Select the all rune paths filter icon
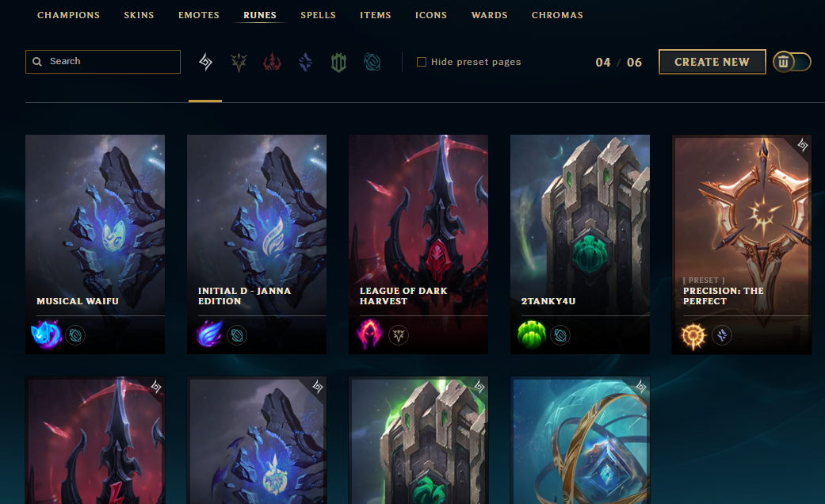Screen dimensions: 825x504 205,62
